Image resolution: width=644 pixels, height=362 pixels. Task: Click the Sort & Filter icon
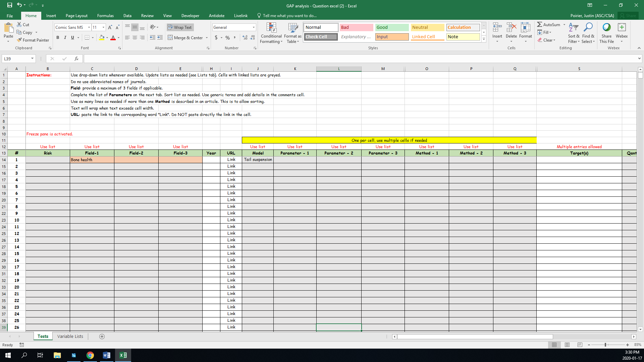click(574, 27)
